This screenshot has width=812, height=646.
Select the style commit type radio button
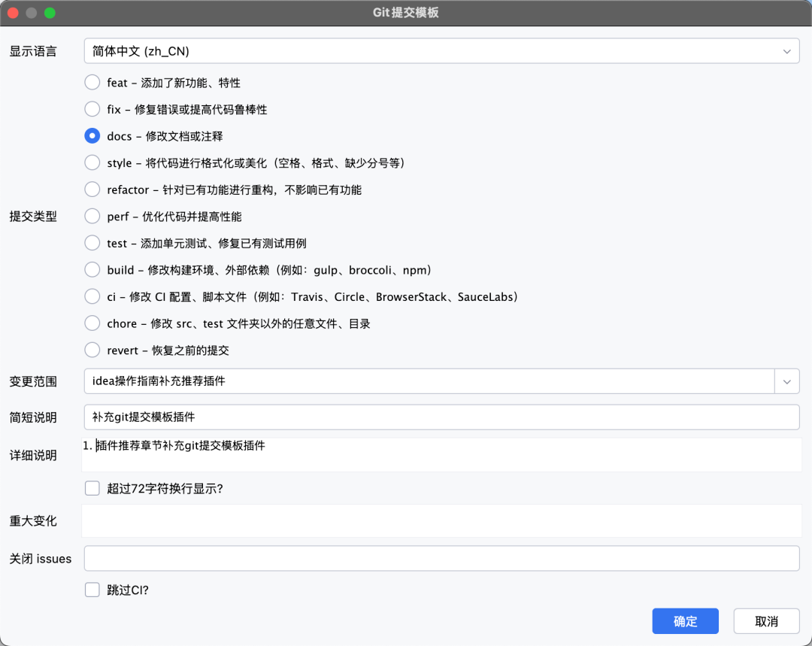[92, 162]
